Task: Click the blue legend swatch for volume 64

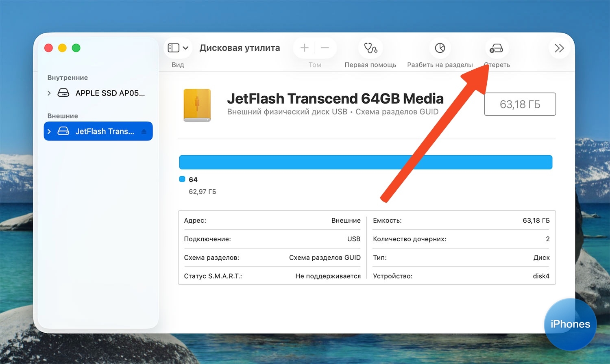Action: click(x=182, y=179)
